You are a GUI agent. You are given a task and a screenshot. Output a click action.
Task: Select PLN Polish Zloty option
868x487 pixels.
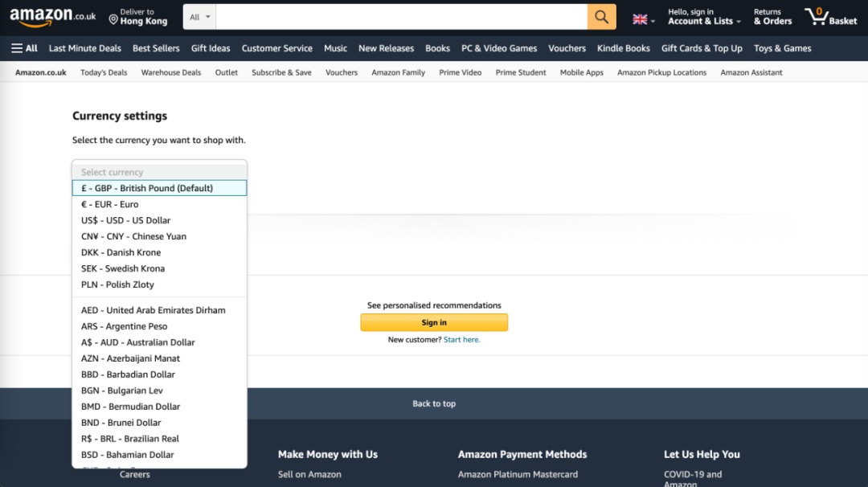[159, 284]
